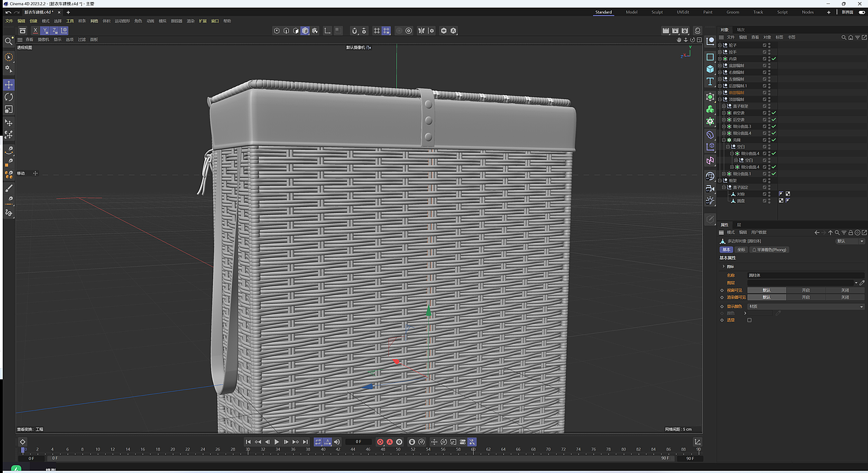
Task: Switch to the Model layout tab
Action: (631, 12)
